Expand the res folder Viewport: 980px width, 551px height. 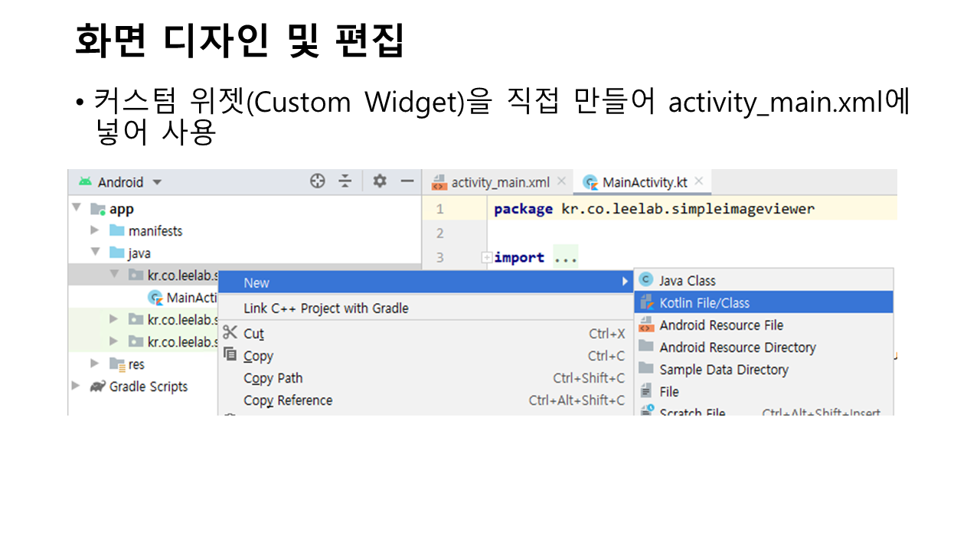click(95, 364)
